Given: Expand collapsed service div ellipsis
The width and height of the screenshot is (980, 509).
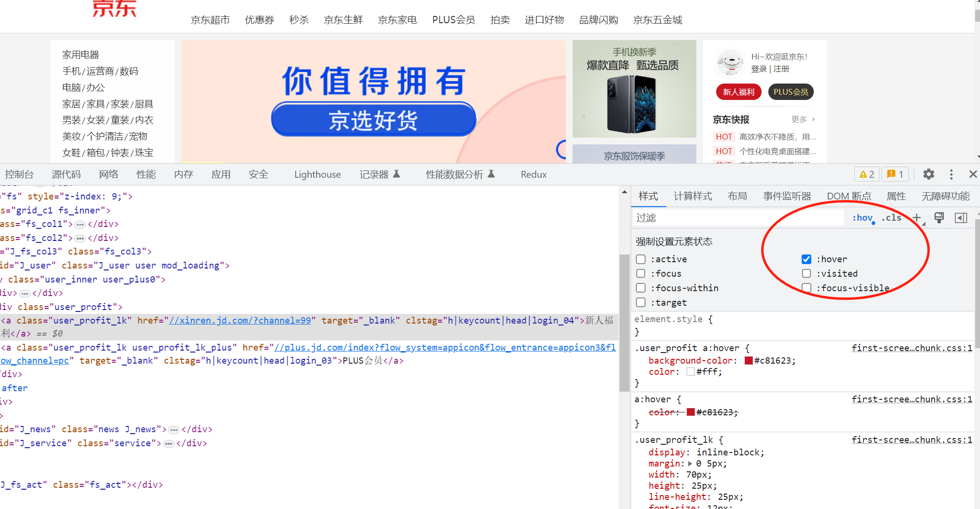Looking at the screenshot, I should click(x=169, y=444).
